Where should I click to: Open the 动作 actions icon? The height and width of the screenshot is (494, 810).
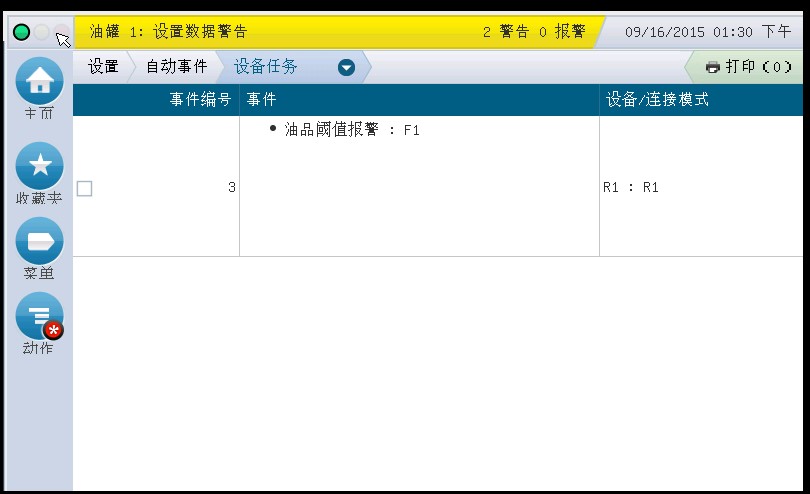pos(39,316)
